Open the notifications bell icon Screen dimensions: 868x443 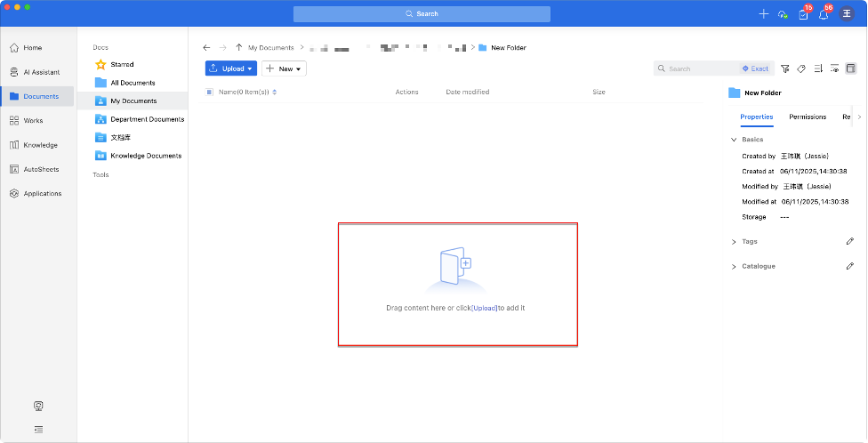(824, 14)
